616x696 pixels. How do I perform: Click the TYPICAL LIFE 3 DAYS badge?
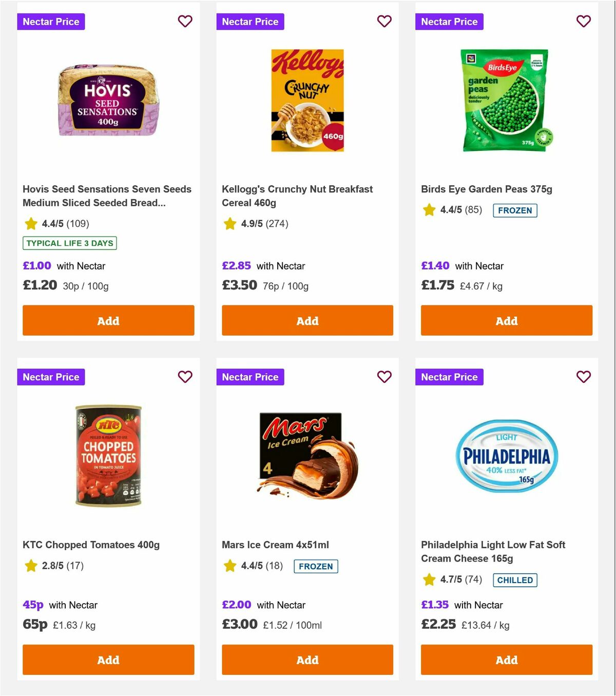point(69,243)
